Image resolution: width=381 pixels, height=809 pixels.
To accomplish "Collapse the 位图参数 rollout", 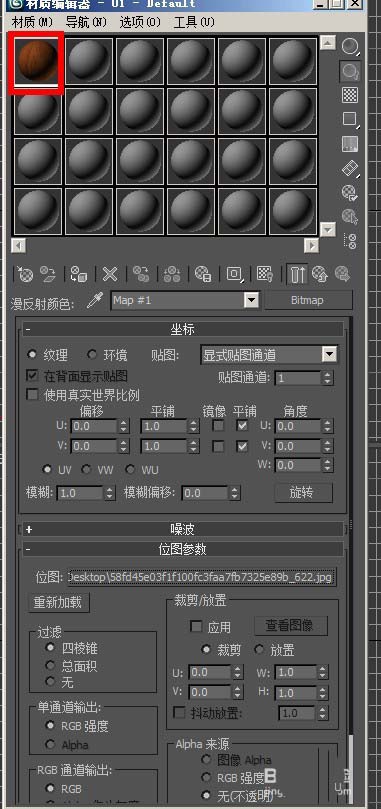I will [183, 549].
